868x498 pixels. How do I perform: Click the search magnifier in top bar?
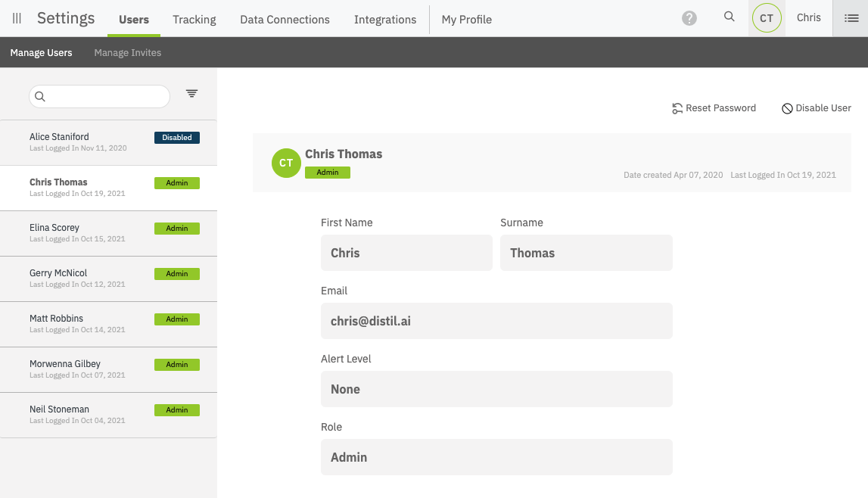pyautogui.click(x=729, y=17)
